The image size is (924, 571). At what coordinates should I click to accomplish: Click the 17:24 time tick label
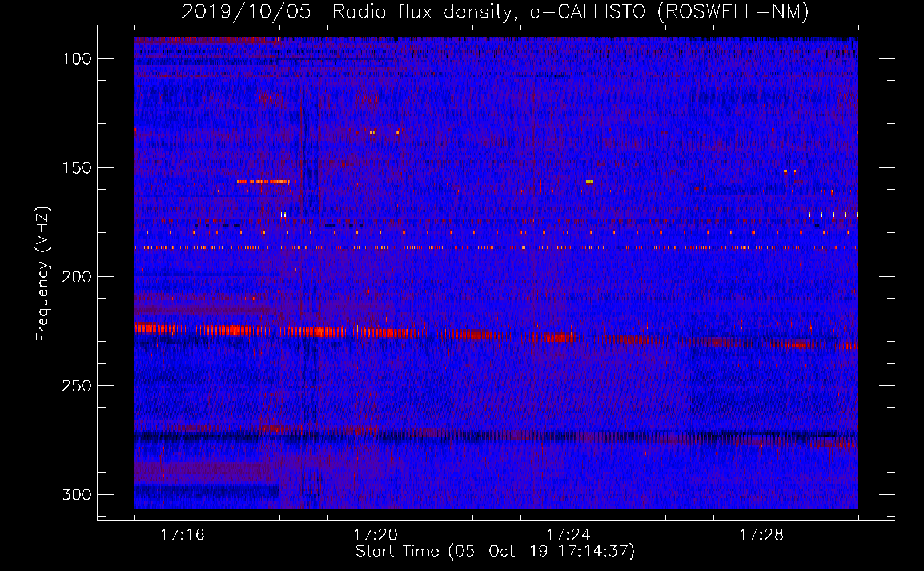pos(568,535)
